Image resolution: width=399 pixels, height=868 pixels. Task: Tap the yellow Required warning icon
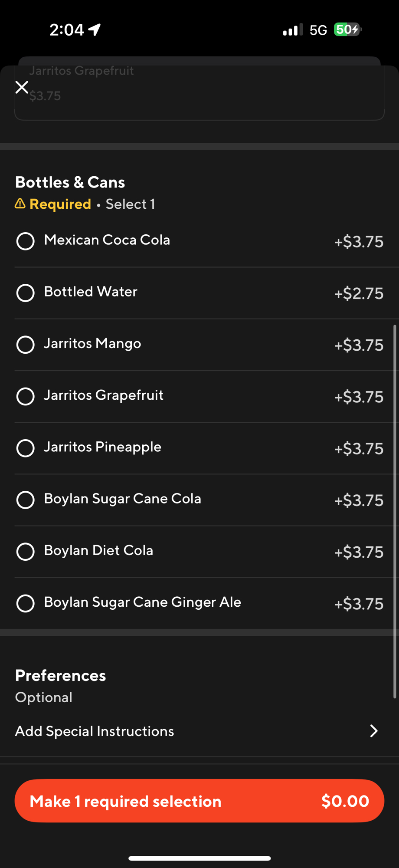click(20, 204)
